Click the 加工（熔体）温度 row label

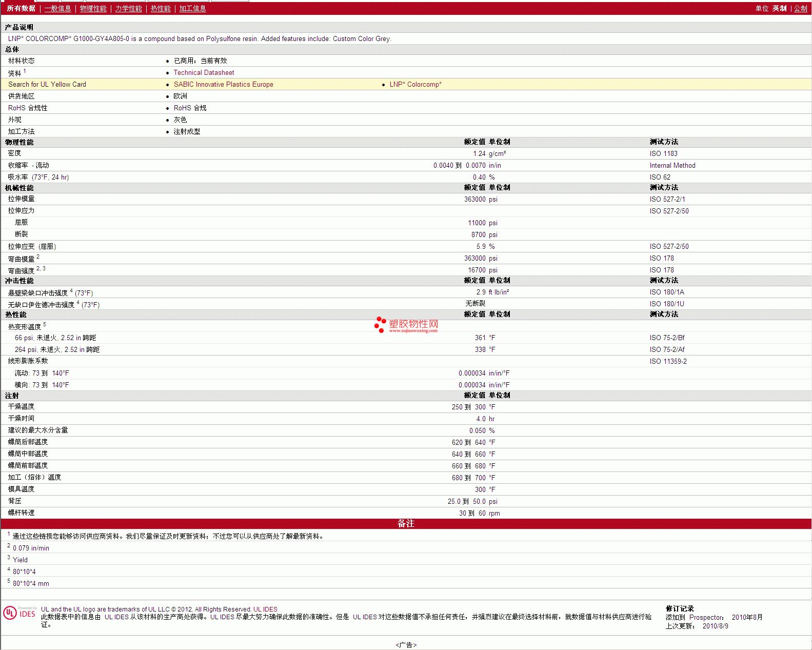[34, 478]
